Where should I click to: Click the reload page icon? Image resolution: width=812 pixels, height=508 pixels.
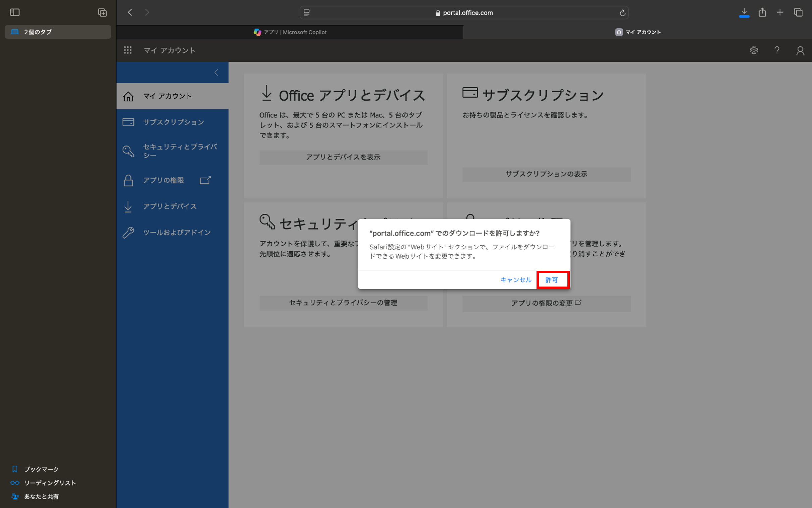(x=622, y=13)
